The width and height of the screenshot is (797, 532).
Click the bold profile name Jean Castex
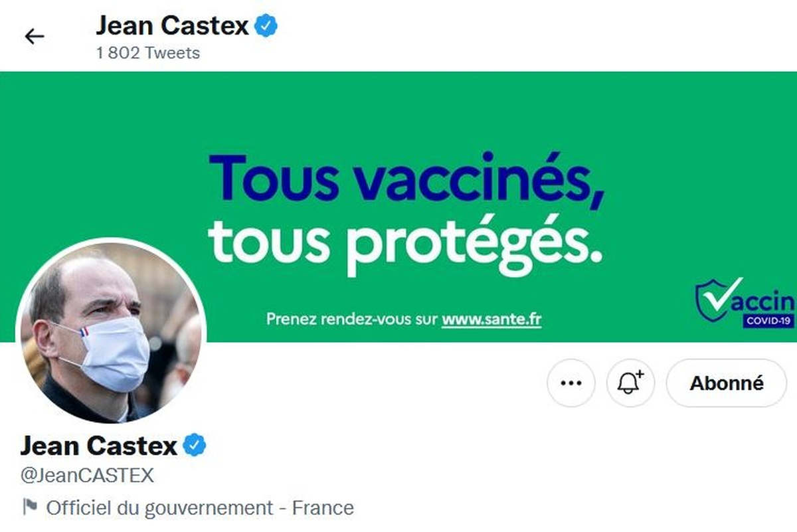98,446
